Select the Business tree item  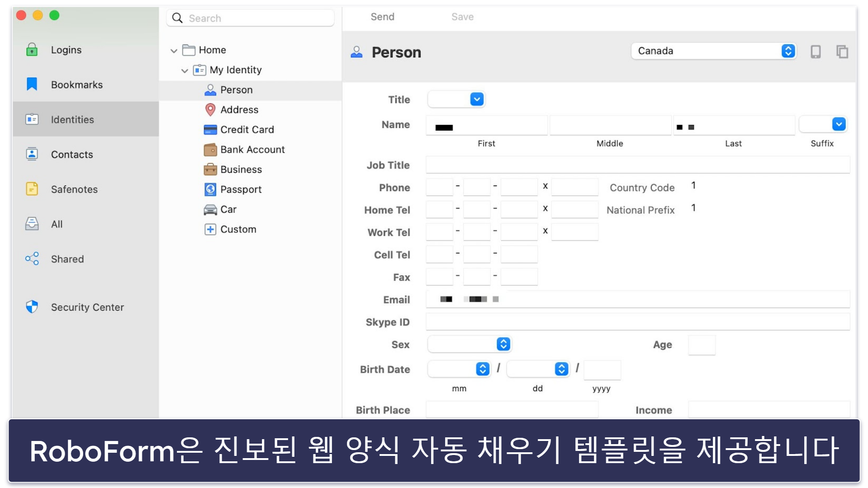[x=251, y=170]
